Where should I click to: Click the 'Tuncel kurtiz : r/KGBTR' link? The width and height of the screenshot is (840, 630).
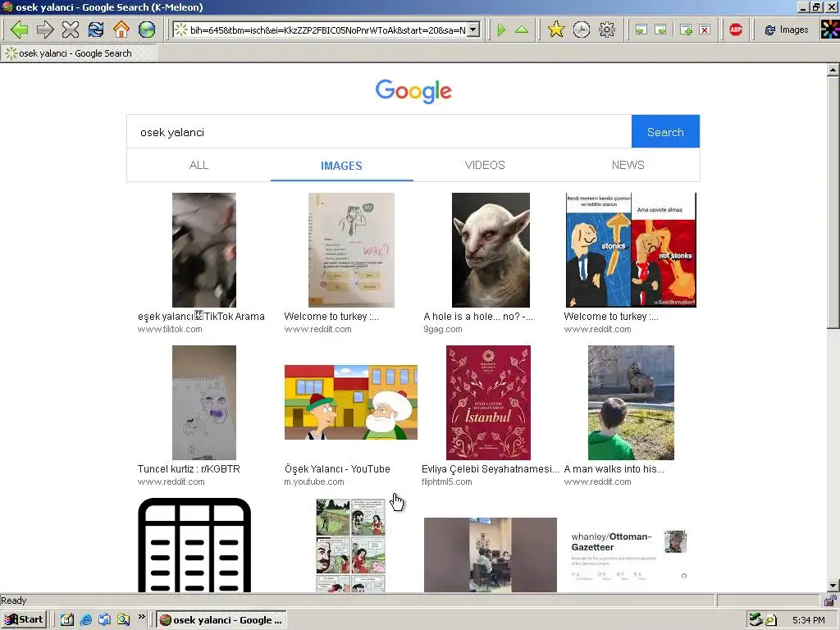tap(189, 468)
